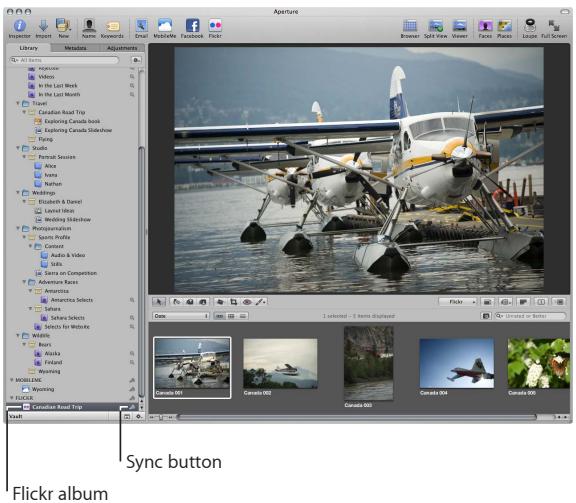576x503 pixels.
Task: Collapse the Wildlife folder
Action: coord(18,335)
